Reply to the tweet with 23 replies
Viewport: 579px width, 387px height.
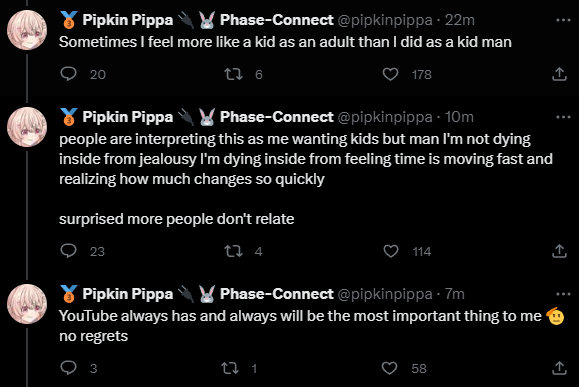click(x=69, y=251)
